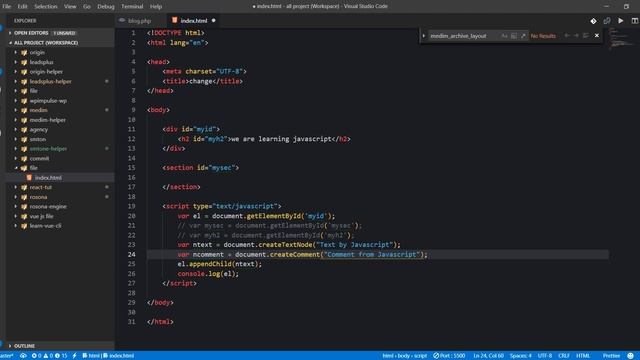Change indentation via Spaces: 4
The height and width of the screenshot is (360, 640).
tap(520, 356)
